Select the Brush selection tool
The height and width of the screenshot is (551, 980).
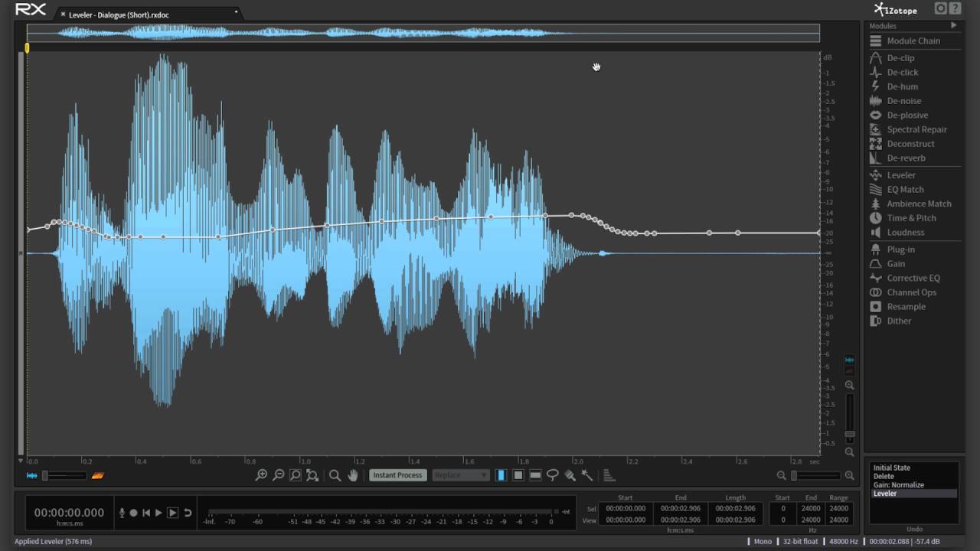click(570, 475)
